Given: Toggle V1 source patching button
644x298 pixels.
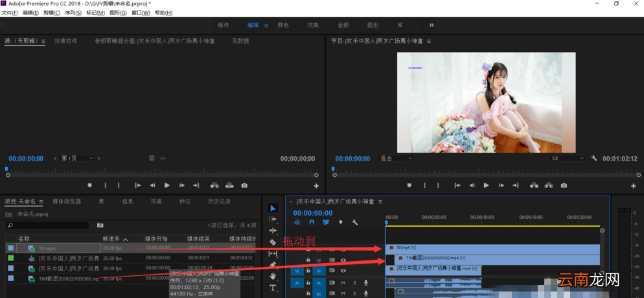Looking at the screenshot, I should 297,271.
